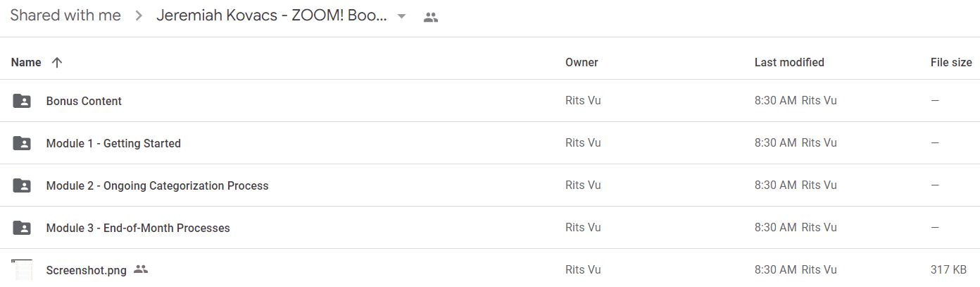The width and height of the screenshot is (980, 287).
Task: Click the Module 3 shared folder icon
Action: coord(22,228)
